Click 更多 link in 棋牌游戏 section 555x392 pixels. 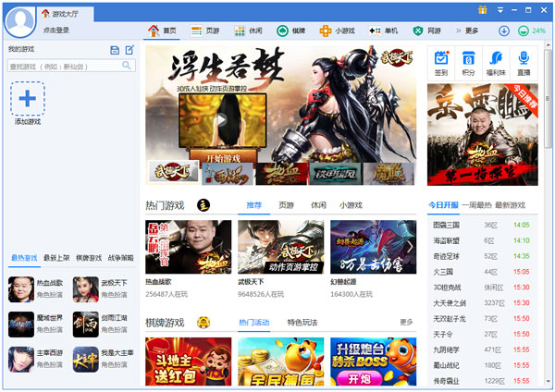point(406,322)
